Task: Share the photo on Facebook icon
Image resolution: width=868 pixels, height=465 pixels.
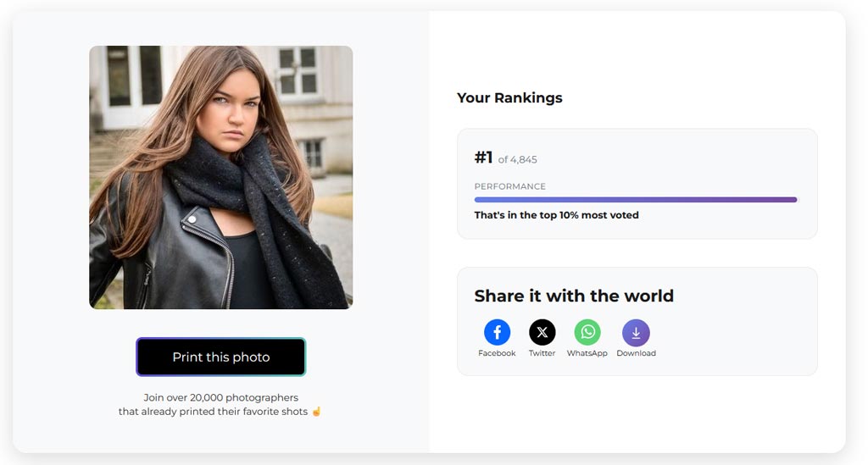Action: (x=497, y=332)
